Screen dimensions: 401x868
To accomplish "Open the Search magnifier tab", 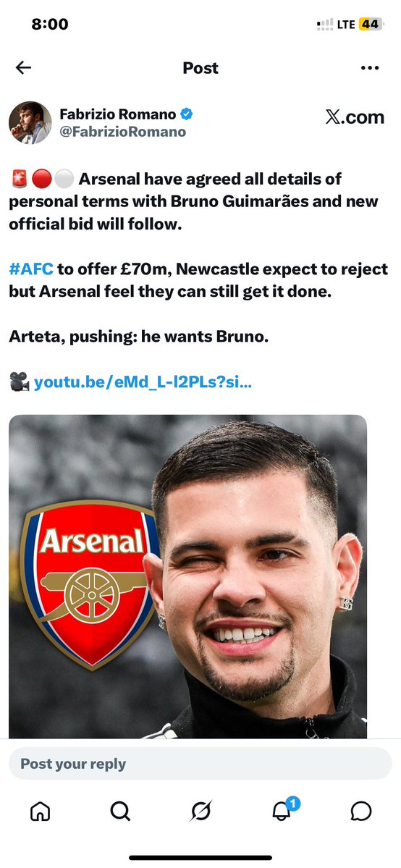I will tap(120, 812).
